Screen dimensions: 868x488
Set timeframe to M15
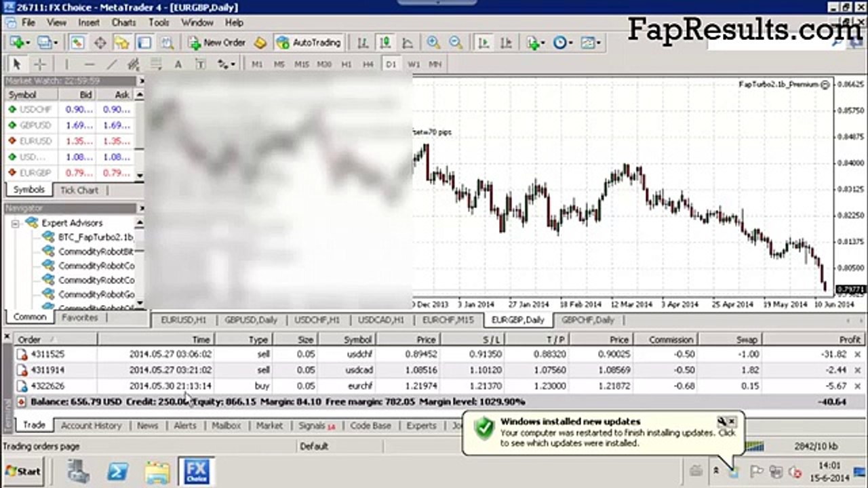(302, 64)
